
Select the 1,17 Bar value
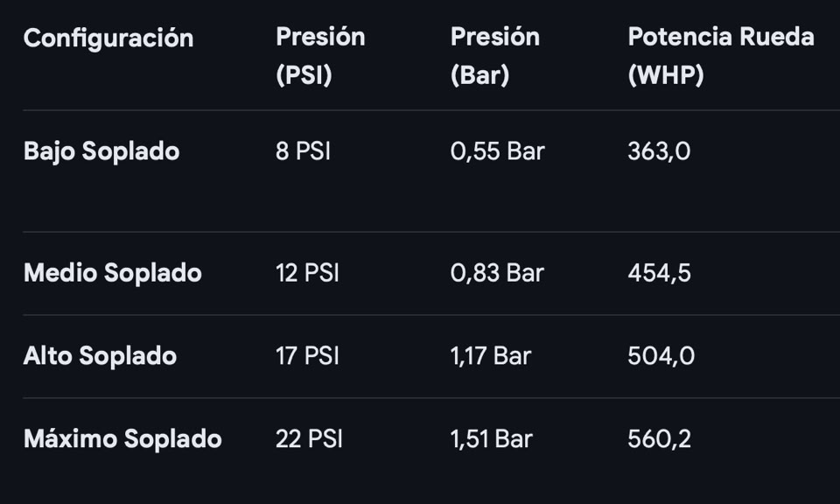(490, 356)
